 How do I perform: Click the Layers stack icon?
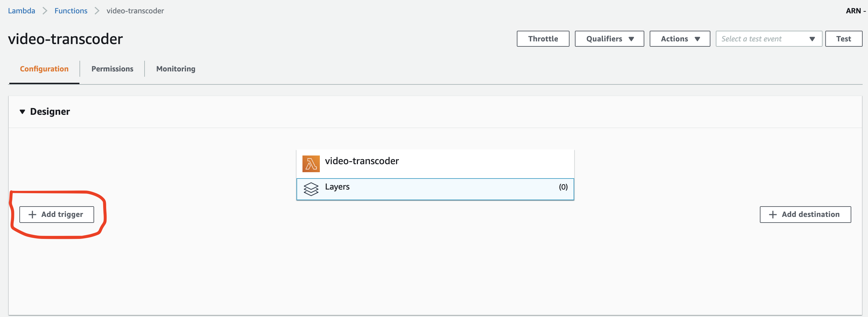click(x=311, y=189)
